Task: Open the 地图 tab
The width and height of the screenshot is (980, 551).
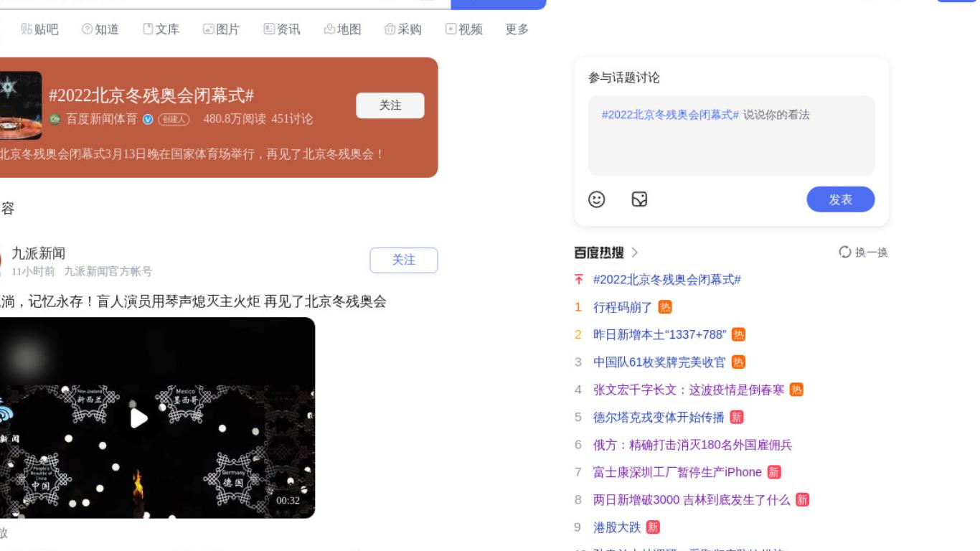Action: (342, 29)
